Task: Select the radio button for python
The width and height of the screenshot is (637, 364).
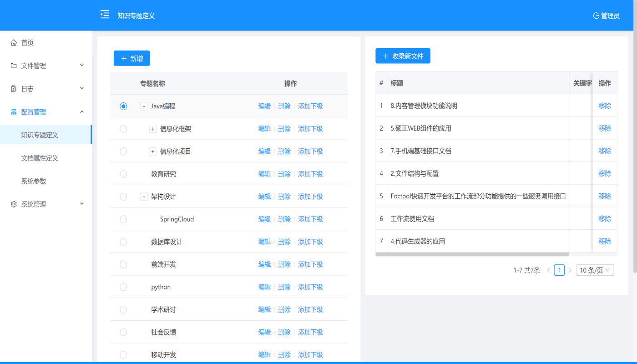Action: pyautogui.click(x=123, y=287)
